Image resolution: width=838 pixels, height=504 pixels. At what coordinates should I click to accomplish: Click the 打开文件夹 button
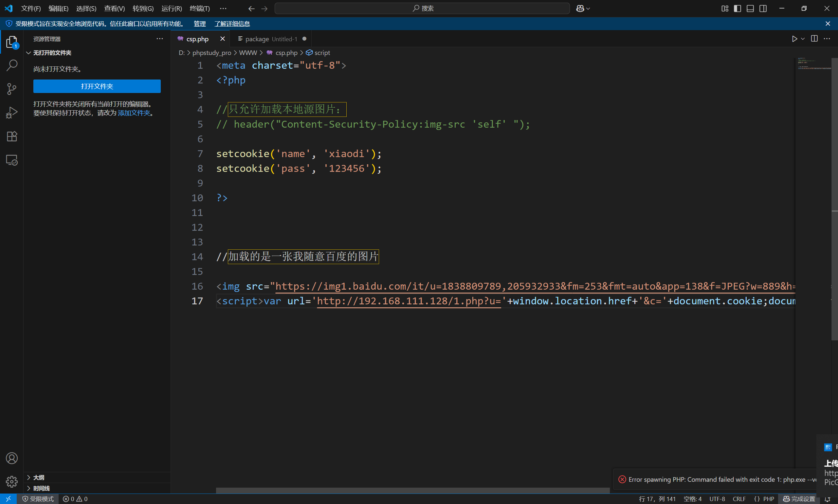coord(97,86)
